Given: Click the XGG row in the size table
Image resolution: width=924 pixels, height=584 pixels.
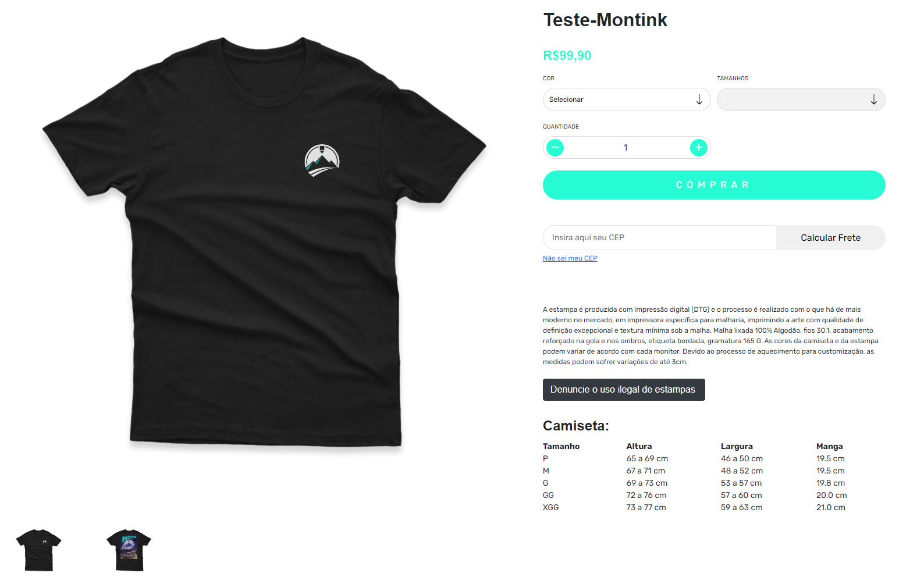Looking at the screenshot, I should [x=694, y=507].
